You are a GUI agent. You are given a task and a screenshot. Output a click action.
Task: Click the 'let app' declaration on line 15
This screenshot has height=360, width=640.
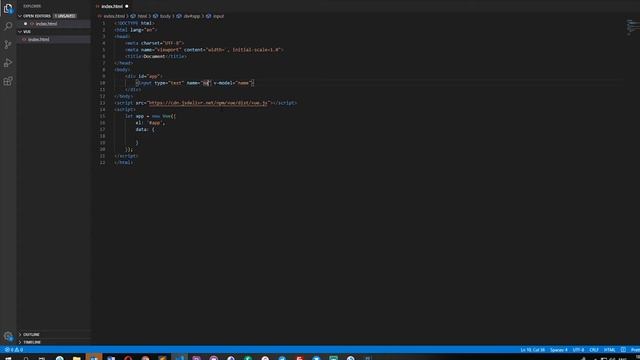tap(134, 116)
